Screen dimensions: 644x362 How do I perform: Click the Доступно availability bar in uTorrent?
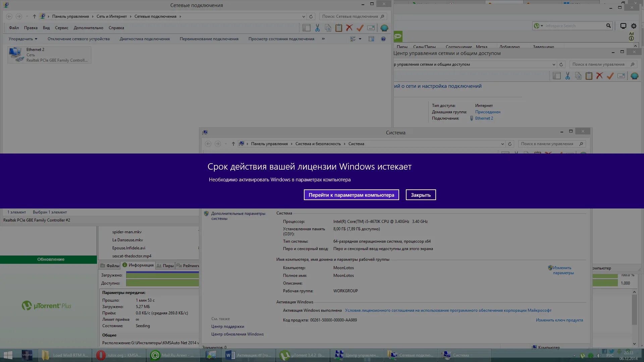coord(162,283)
